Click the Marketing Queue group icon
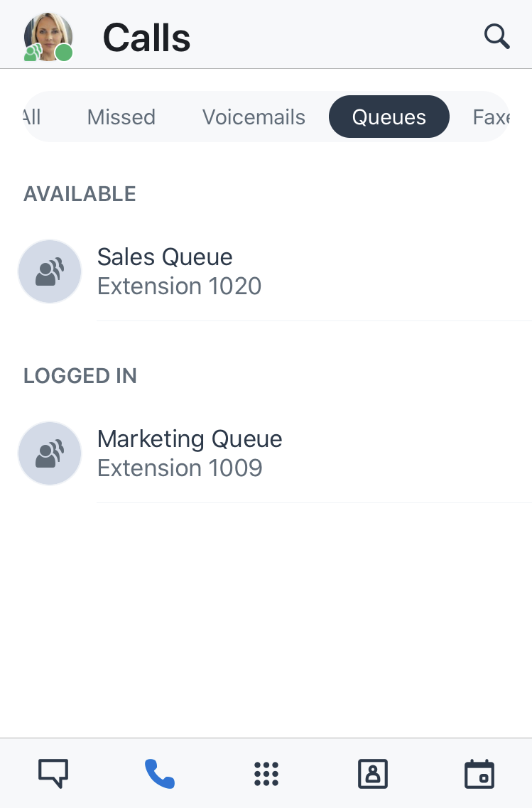Viewport: 532px width, 808px height. point(50,453)
